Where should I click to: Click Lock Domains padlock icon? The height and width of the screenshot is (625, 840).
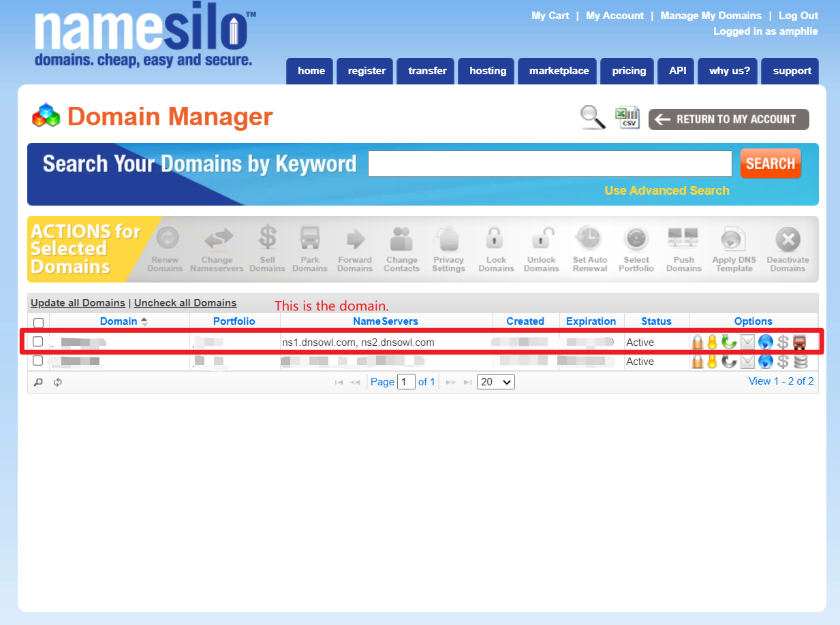pyautogui.click(x=495, y=239)
